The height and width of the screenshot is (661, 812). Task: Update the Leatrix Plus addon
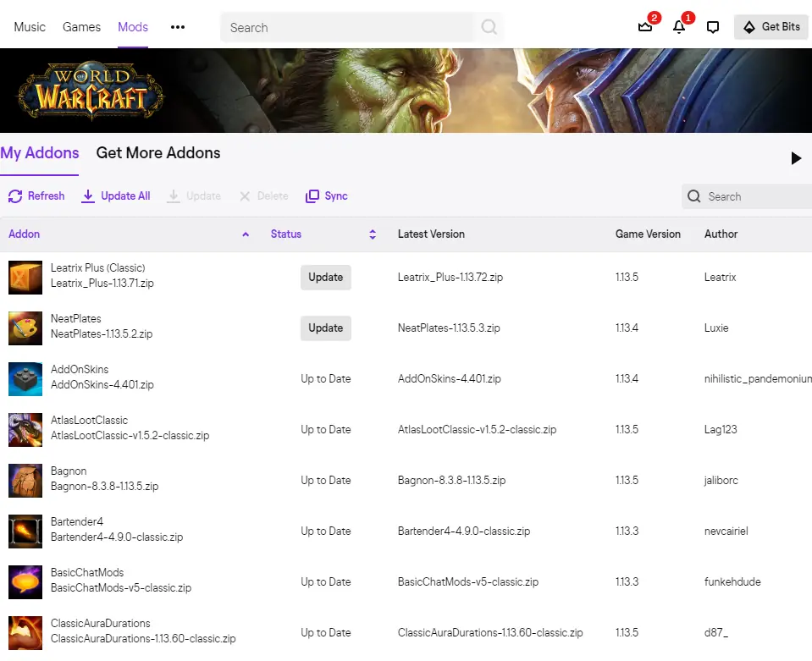click(x=325, y=277)
